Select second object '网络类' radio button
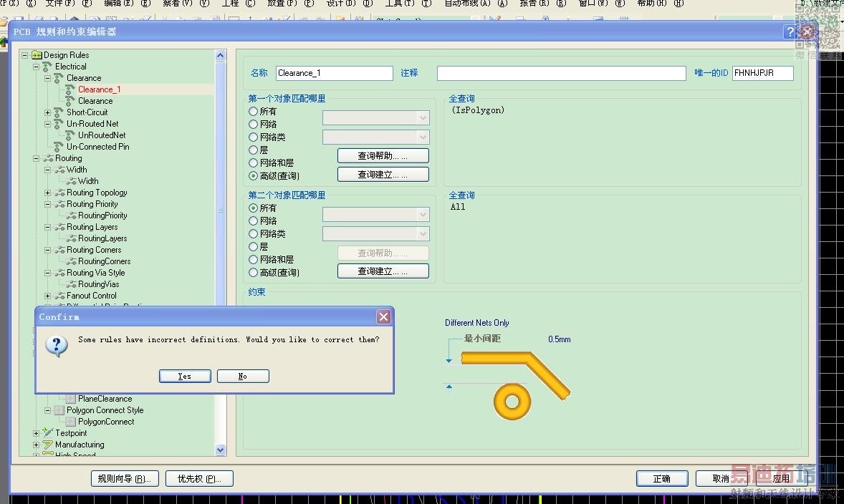Viewport: 844px width, 504px height. point(253,234)
